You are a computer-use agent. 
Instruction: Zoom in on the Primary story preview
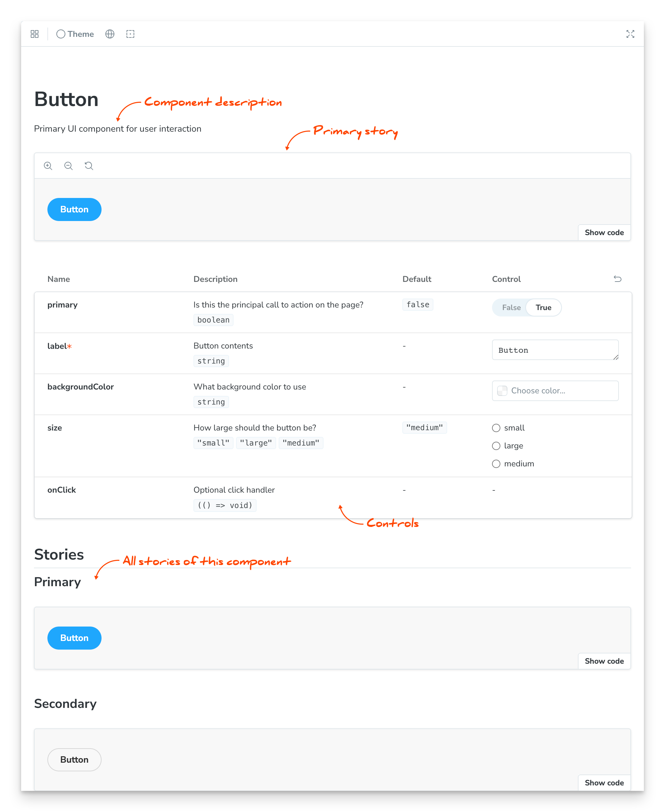(x=48, y=166)
